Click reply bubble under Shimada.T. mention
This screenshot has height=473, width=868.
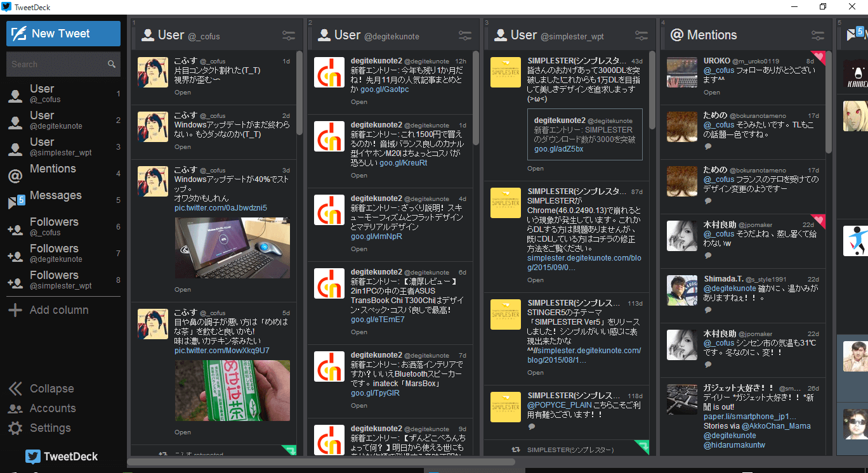[x=708, y=310]
